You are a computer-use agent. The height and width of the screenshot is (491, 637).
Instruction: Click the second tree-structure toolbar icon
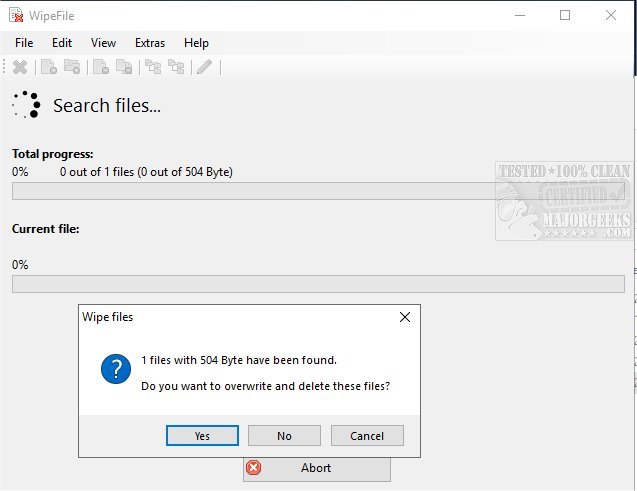point(177,67)
